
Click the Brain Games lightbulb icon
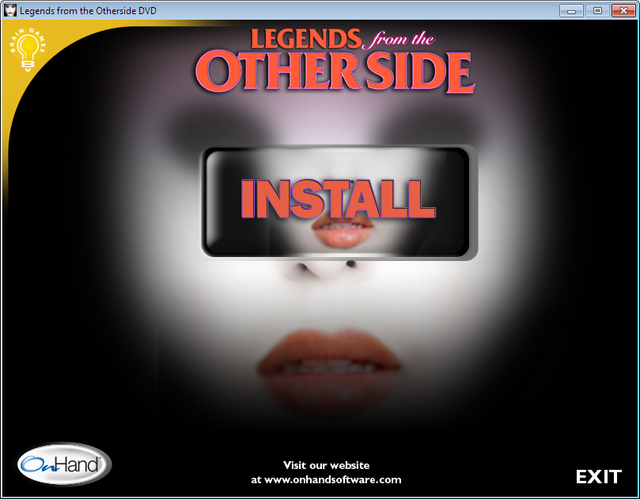pos(27,51)
